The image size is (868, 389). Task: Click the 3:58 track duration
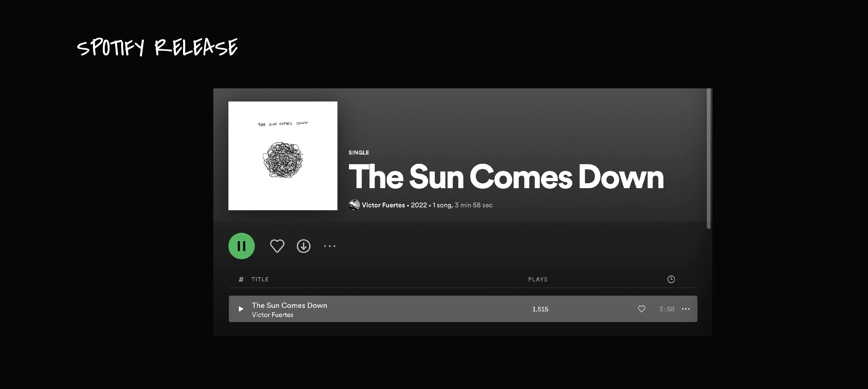click(x=666, y=309)
